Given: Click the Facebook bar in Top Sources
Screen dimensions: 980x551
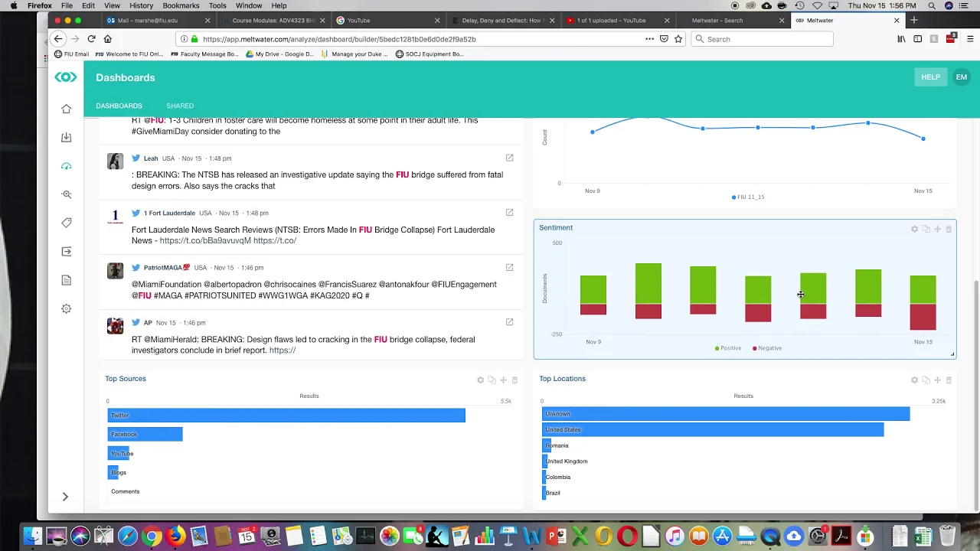Looking at the screenshot, I should [145, 434].
